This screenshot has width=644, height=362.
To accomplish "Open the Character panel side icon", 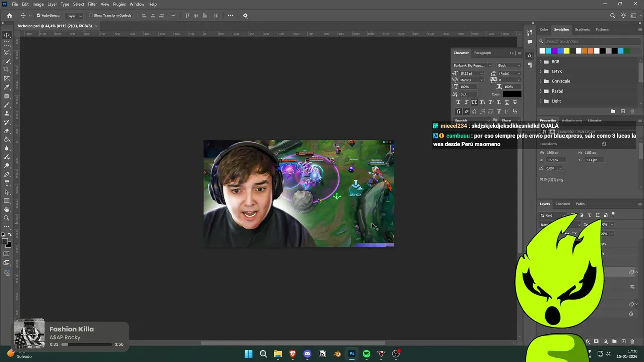I will (530, 56).
